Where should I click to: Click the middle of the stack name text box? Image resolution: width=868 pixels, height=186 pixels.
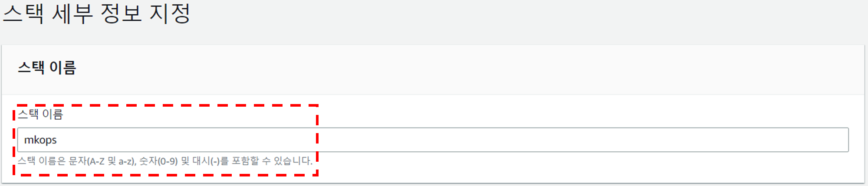click(x=433, y=140)
